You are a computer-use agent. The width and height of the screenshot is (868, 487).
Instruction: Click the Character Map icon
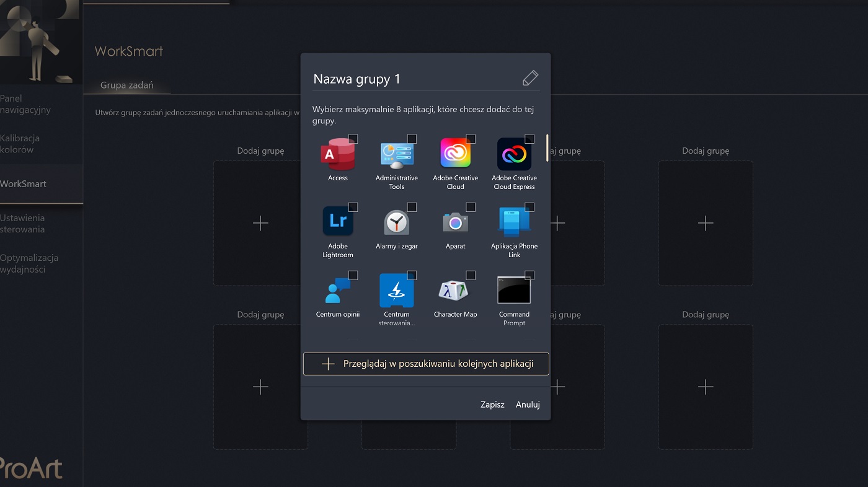click(455, 289)
